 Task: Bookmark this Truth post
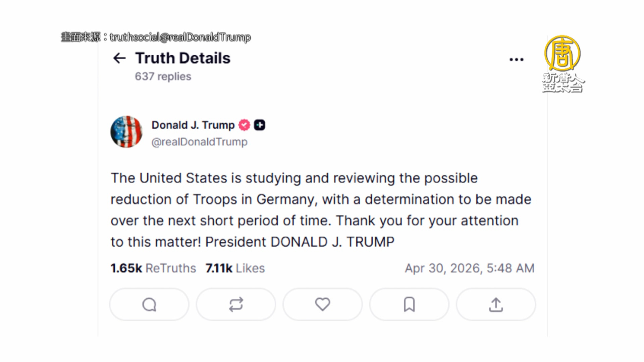tap(409, 305)
